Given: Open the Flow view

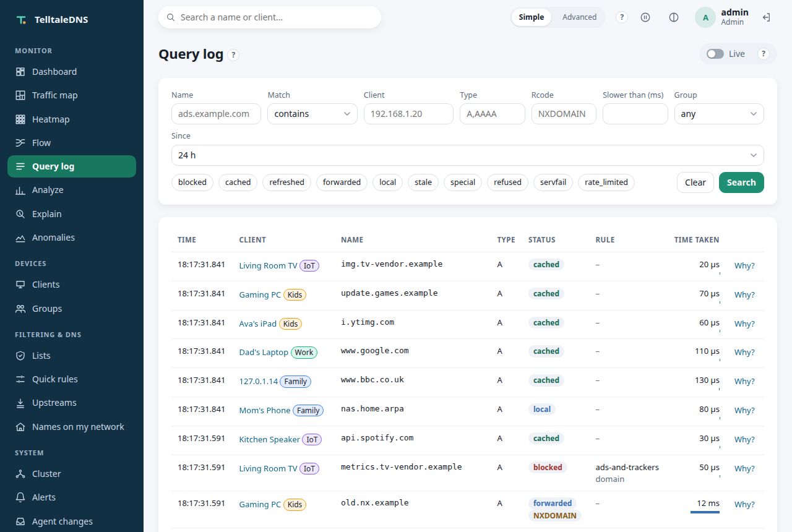Looking at the screenshot, I should (x=72, y=143).
